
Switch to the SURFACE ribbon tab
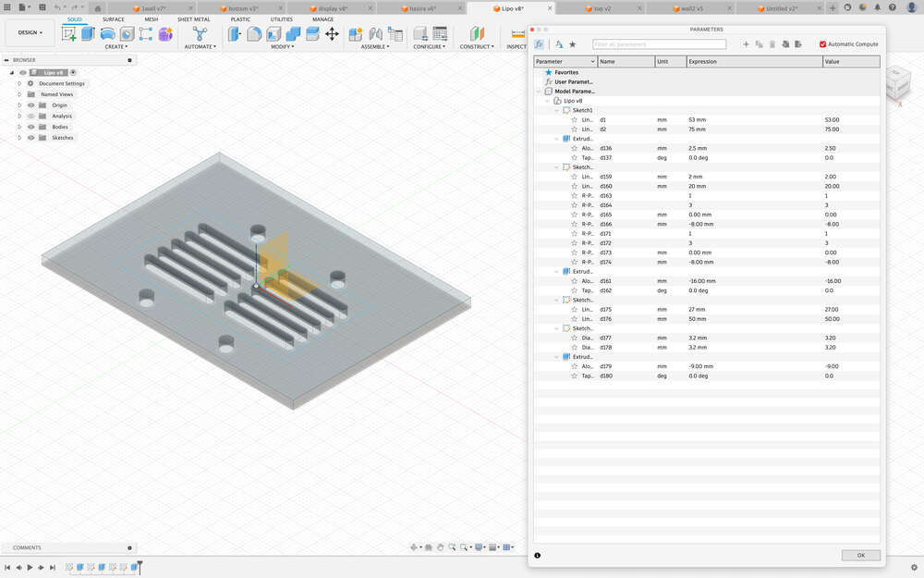click(x=114, y=19)
